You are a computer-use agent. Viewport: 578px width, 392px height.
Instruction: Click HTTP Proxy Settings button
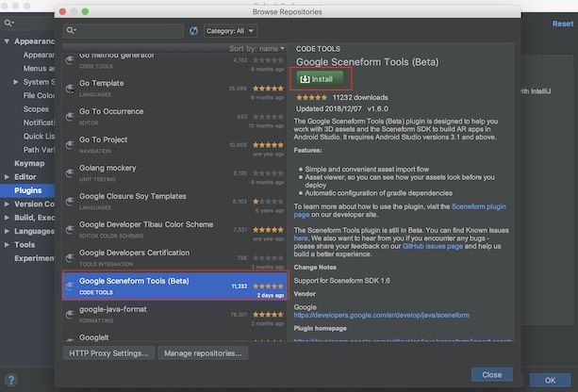coord(108,353)
